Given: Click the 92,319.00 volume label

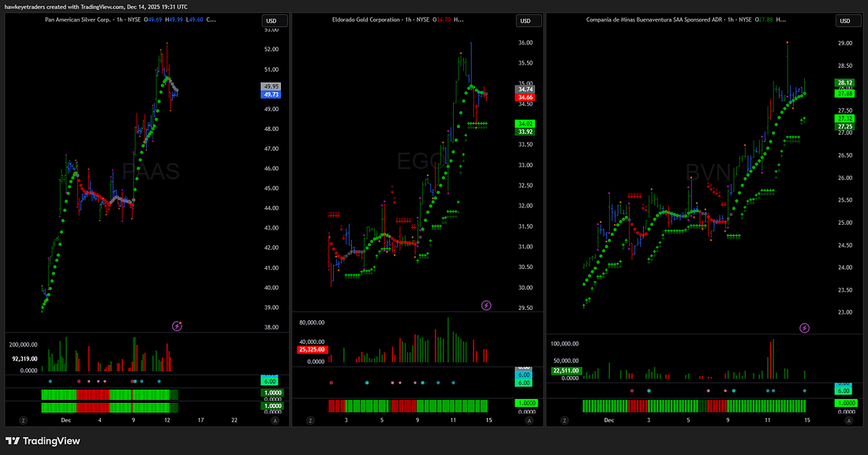Looking at the screenshot, I should tap(24, 359).
